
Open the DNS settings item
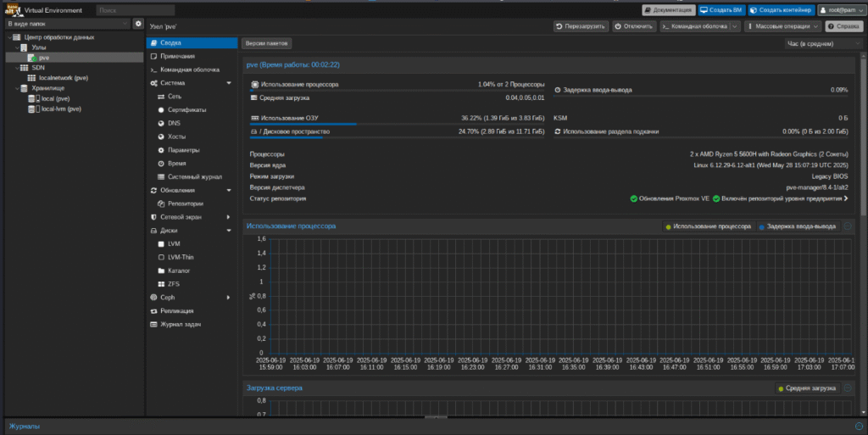click(x=174, y=123)
